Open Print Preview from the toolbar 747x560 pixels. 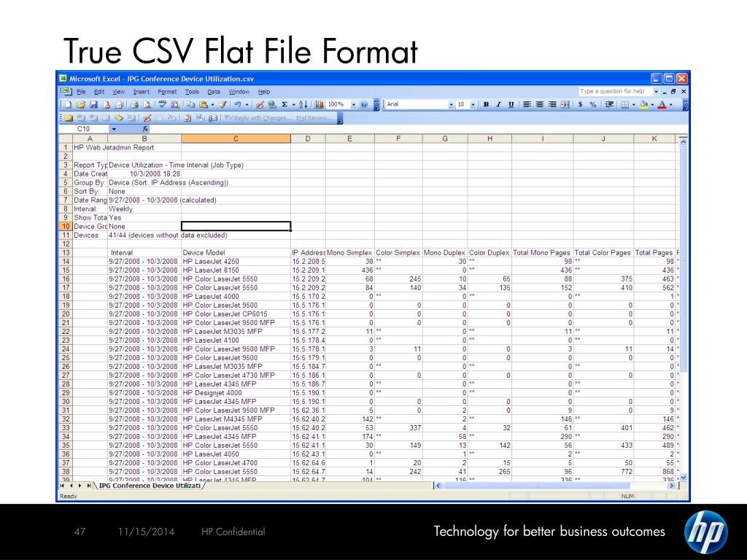pos(147,104)
